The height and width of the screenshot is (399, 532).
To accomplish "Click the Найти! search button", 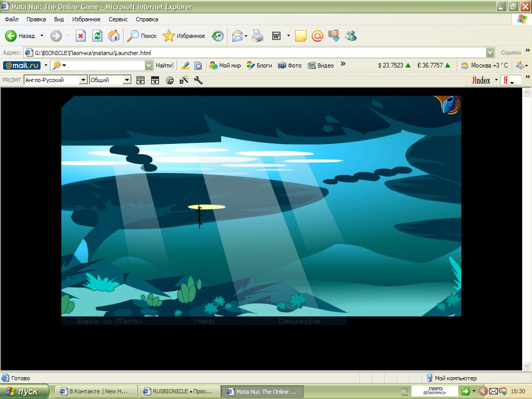I will [x=165, y=65].
